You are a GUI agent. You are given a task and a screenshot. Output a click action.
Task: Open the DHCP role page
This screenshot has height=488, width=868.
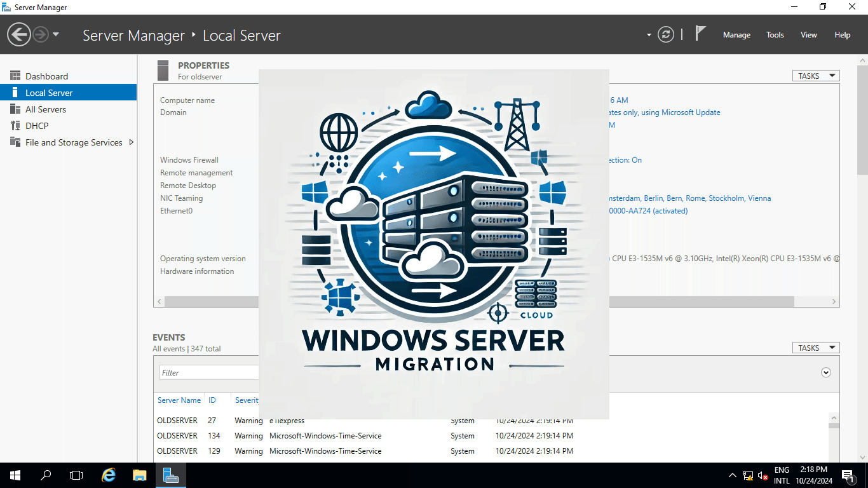coord(68,126)
